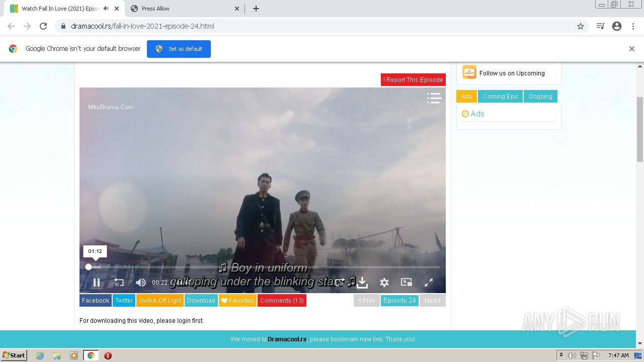Select the Chrome taskbar button

pyautogui.click(x=91, y=355)
